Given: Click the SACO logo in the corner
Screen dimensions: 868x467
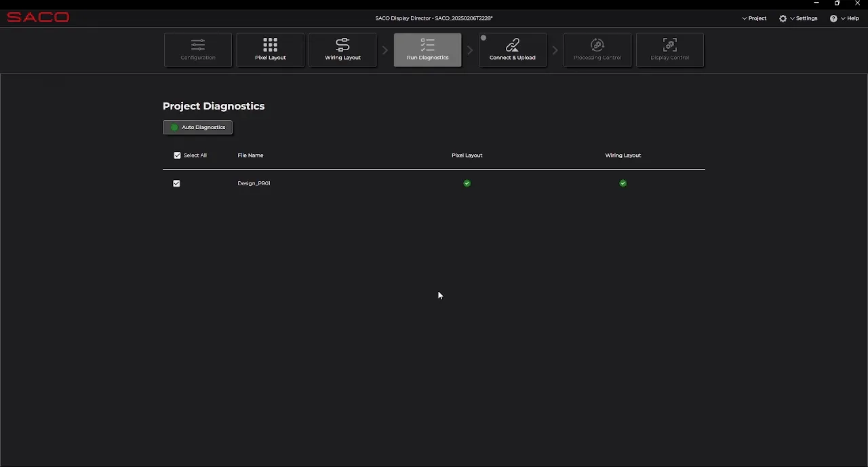Looking at the screenshot, I should pyautogui.click(x=37, y=17).
